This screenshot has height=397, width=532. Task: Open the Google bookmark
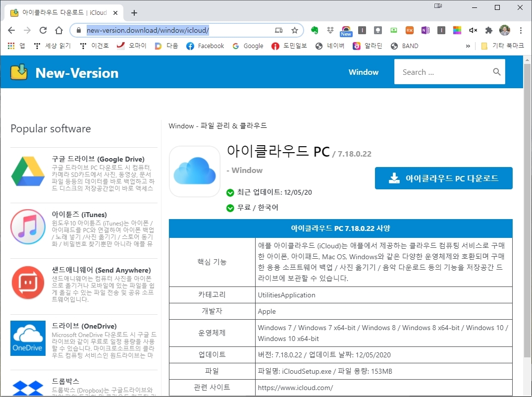point(248,46)
